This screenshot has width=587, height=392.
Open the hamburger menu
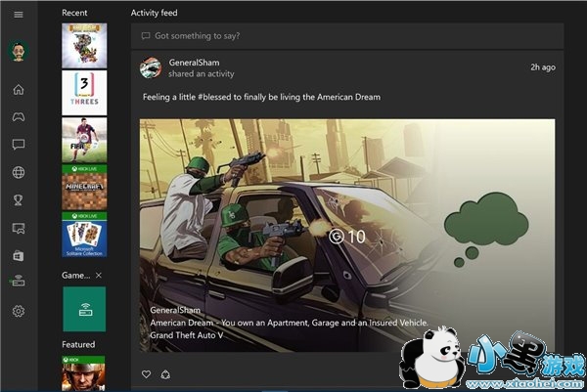tap(19, 15)
